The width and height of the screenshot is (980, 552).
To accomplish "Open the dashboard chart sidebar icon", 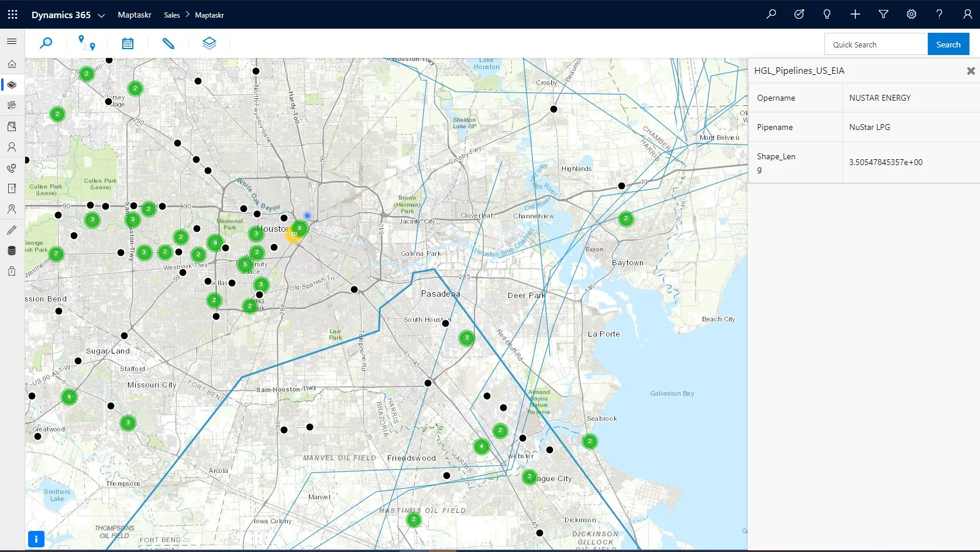I will (12, 105).
